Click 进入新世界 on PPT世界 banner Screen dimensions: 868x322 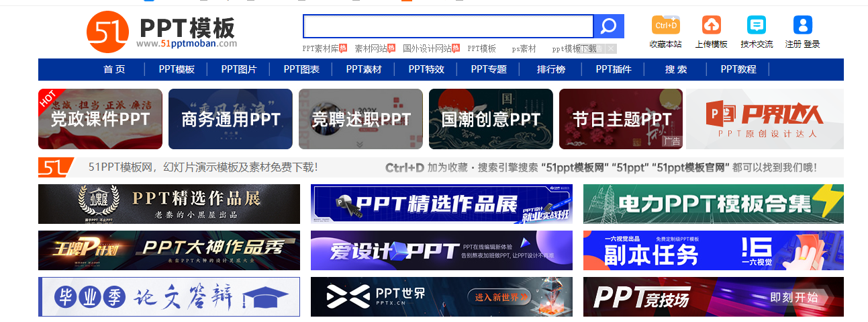pos(502,297)
